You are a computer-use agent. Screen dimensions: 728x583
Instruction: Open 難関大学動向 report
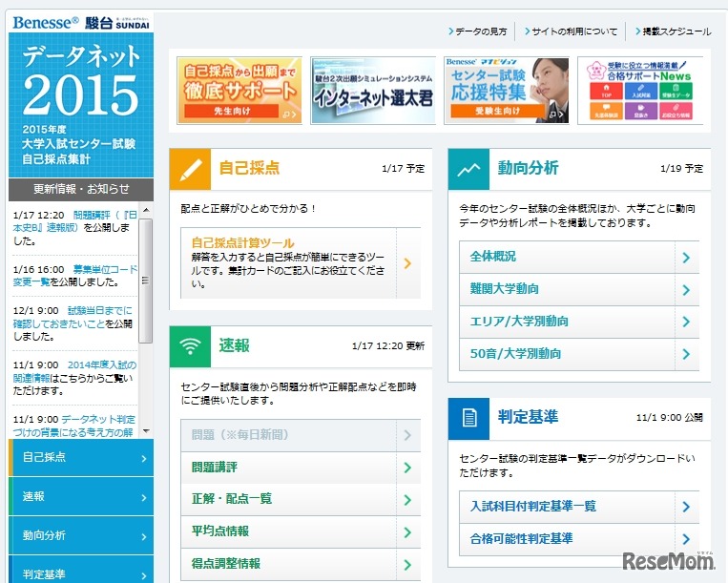[x=579, y=290]
